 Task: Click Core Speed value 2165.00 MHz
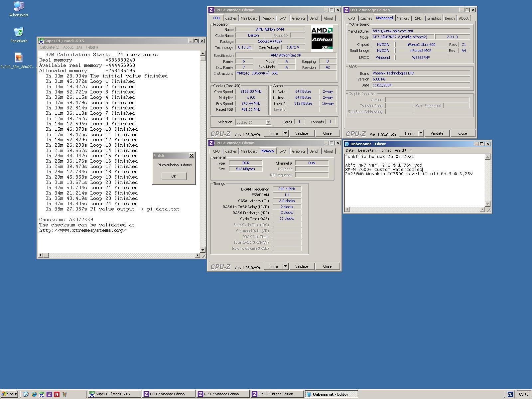pos(251,91)
